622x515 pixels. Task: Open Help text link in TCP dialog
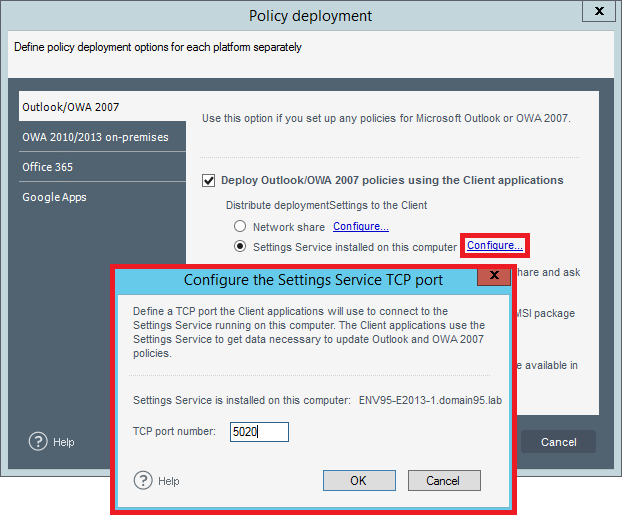(169, 481)
